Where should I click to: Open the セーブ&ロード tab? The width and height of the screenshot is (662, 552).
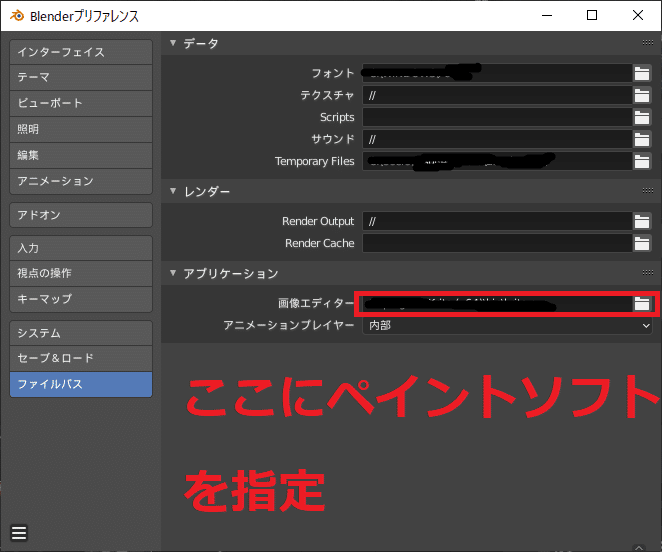[x=81, y=359]
